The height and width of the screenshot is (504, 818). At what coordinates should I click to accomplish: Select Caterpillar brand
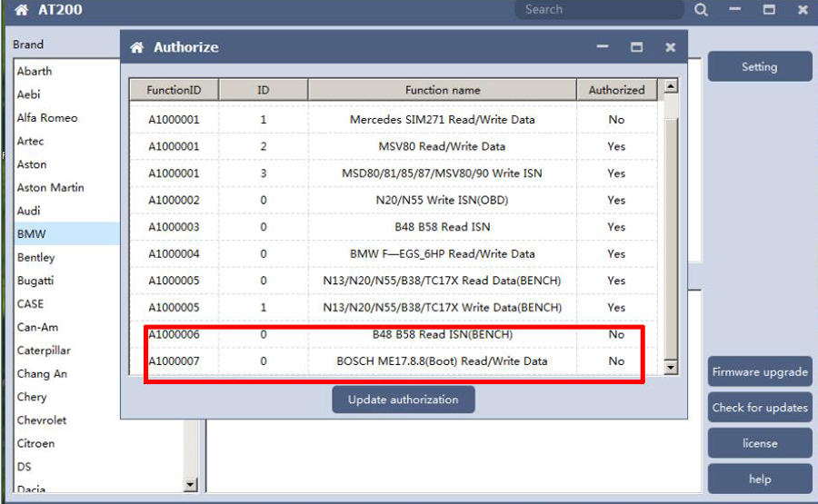[44, 351]
